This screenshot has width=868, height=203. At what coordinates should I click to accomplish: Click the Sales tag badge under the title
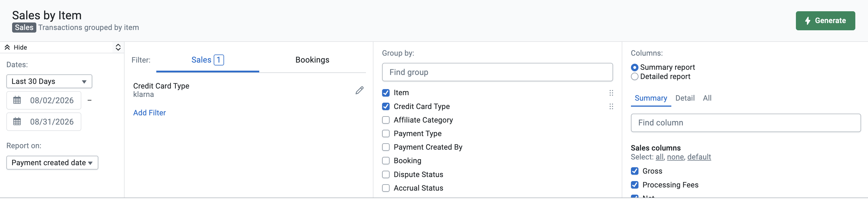(x=24, y=28)
